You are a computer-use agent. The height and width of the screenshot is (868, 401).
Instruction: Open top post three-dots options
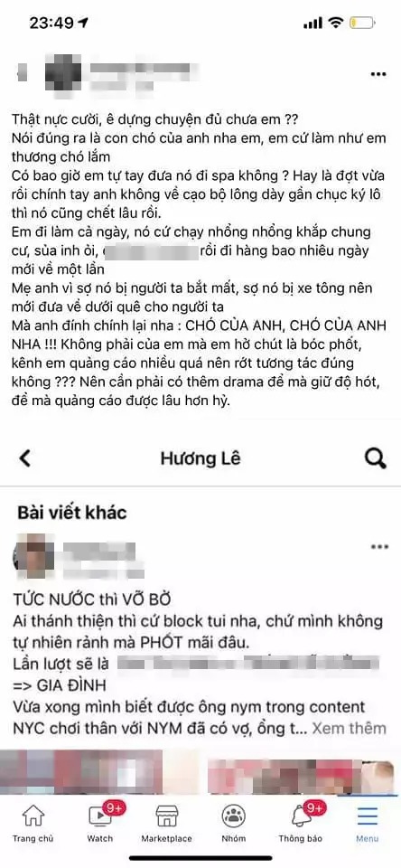pyautogui.click(x=378, y=74)
